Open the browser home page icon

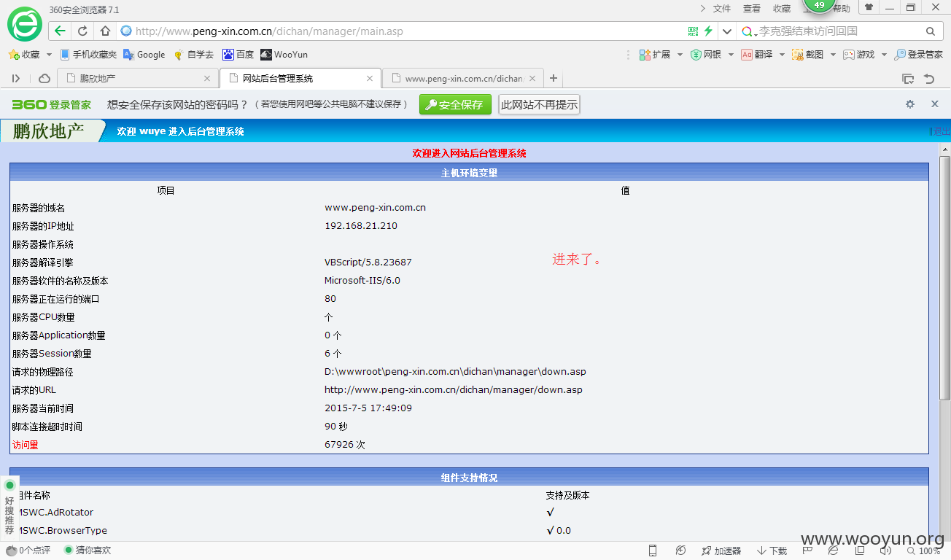(x=105, y=31)
